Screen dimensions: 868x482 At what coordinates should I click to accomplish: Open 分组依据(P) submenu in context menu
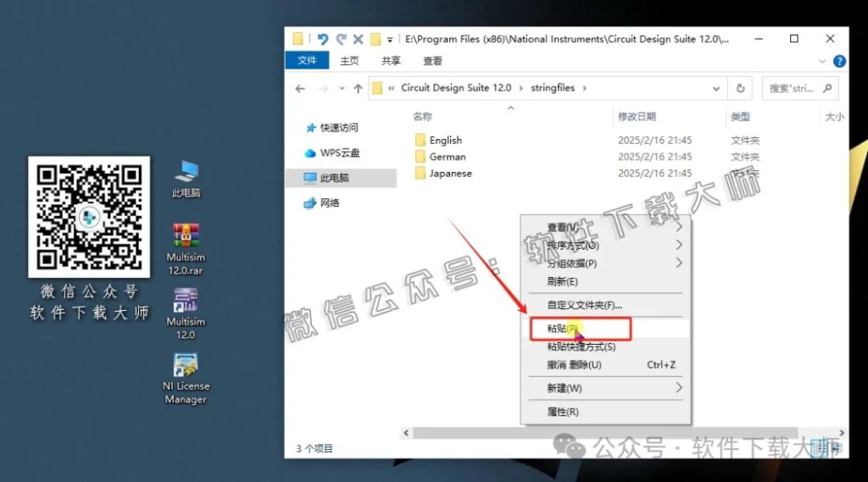coord(605,263)
